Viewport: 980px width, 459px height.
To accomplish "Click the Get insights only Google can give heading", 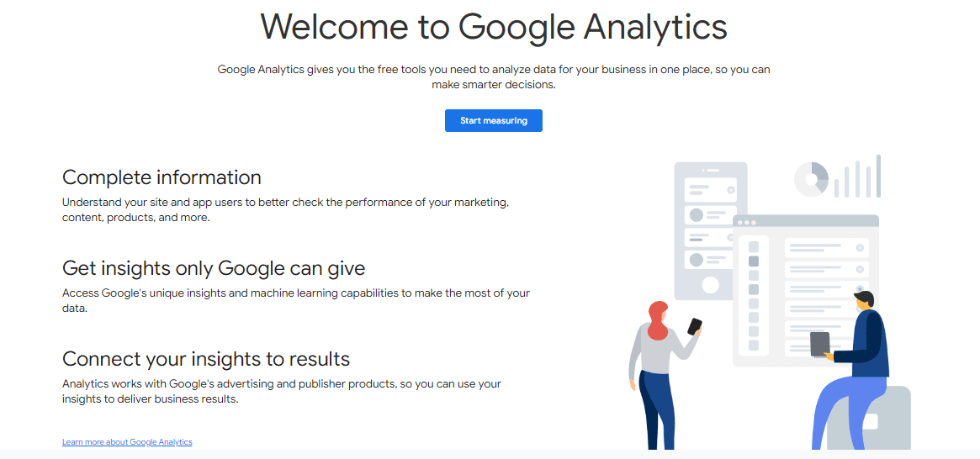I will coord(214,268).
